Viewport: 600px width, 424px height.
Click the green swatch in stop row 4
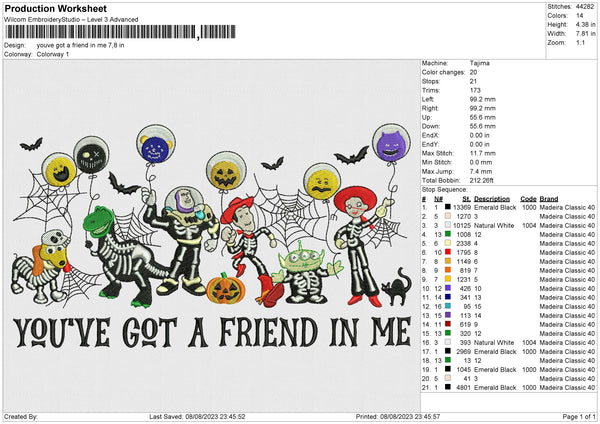pos(447,234)
